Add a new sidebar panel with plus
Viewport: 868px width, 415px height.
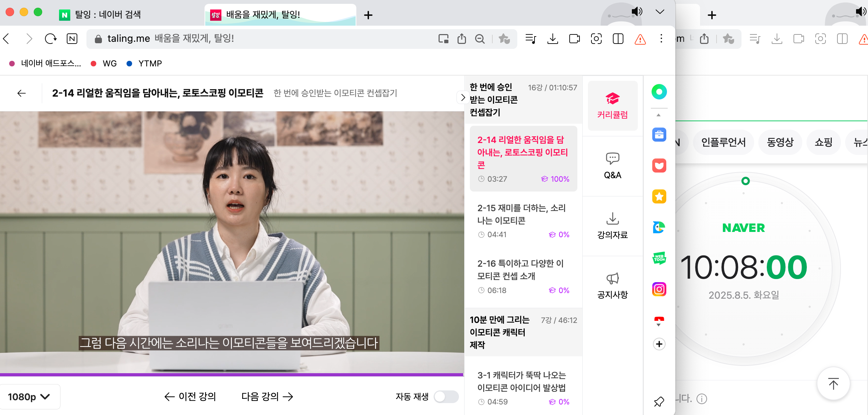[x=659, y=344]
